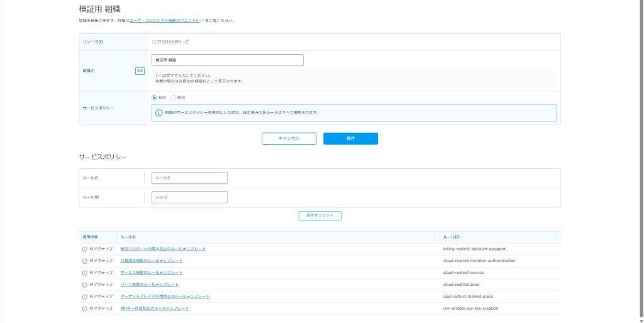
Task: Open the マーケットプレイス利用禁止 rule template link
Action: (x=165, y=297)
